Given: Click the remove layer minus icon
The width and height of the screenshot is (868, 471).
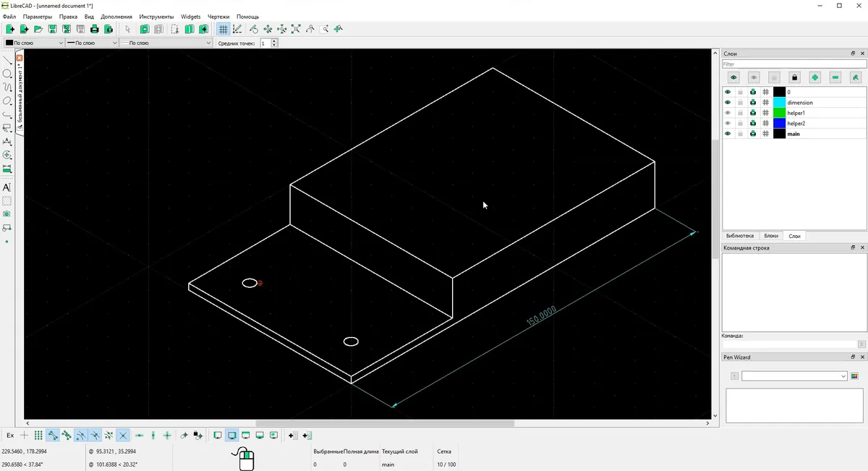Looking at the screenshot, I should tap(835, 77).
